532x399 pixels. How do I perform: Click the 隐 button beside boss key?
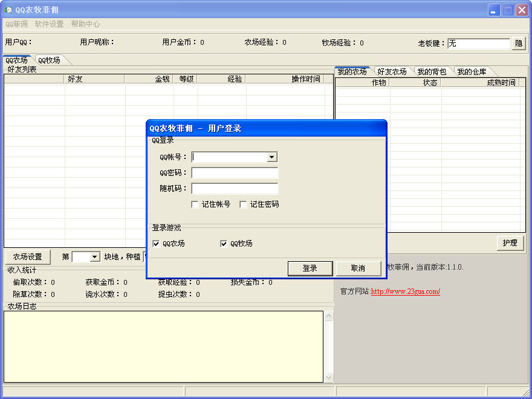[x=519, y=44]
